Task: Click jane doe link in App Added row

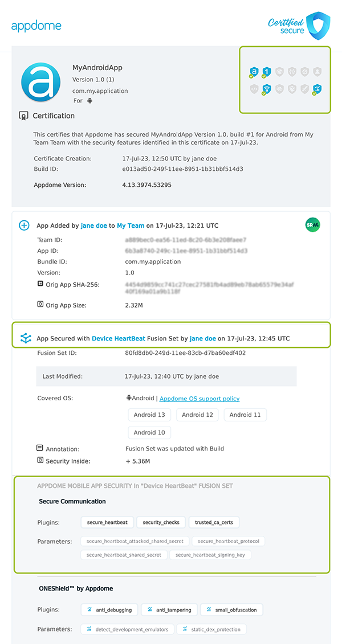Action: click(x=93, y=225)
